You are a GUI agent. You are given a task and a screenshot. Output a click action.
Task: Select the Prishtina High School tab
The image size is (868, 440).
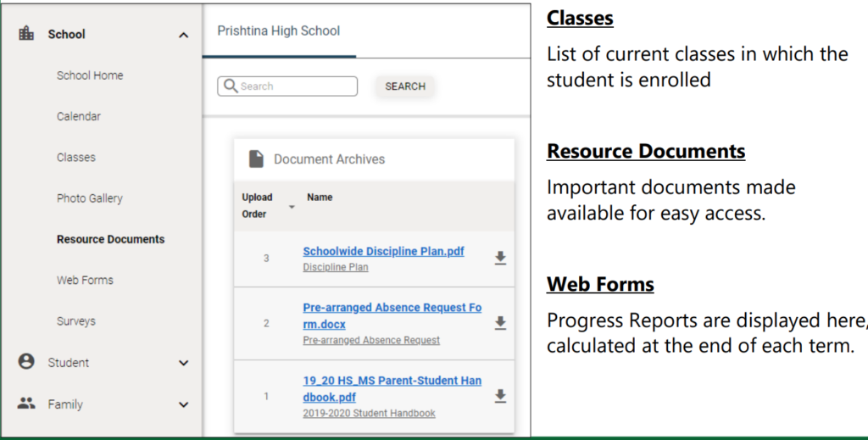coord(279,31)
